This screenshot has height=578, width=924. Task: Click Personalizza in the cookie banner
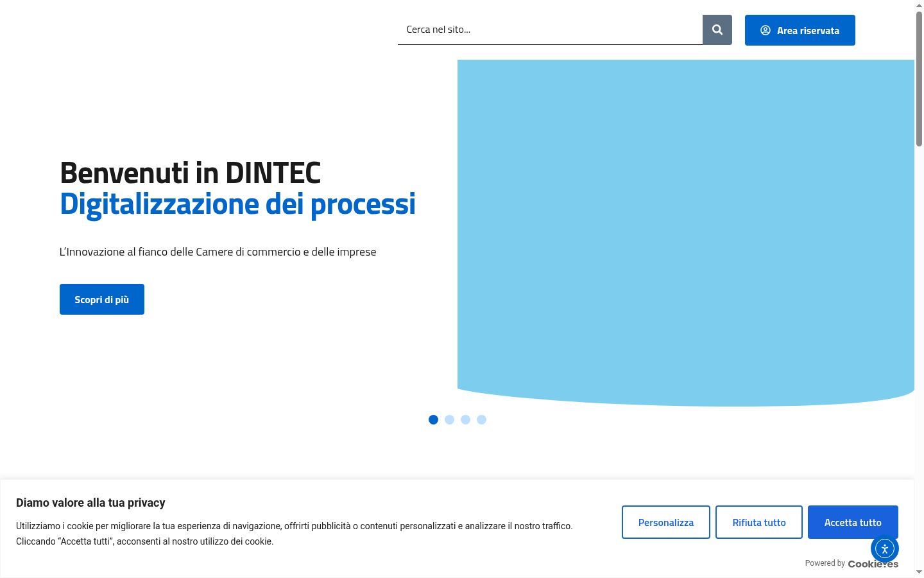point(666,522)
